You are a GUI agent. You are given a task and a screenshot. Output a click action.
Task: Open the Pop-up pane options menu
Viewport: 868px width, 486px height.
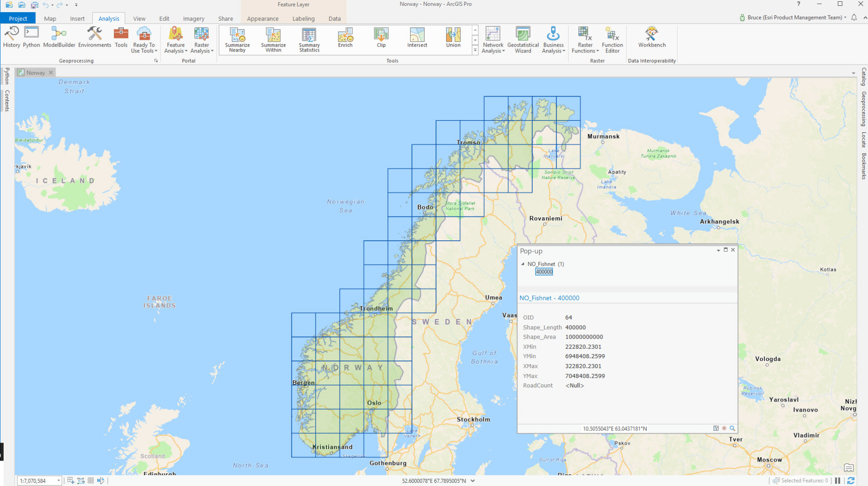tap(718, 250)
